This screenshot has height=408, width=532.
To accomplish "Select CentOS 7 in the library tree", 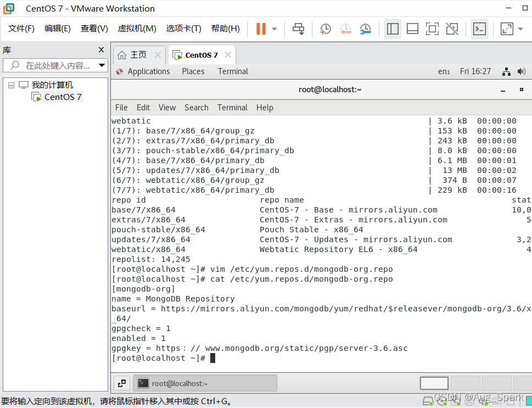I will tap(63, 97).
